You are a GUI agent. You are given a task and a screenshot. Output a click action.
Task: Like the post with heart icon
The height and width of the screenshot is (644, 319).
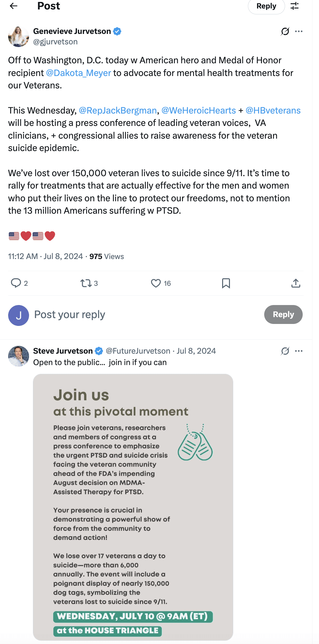(x=156, y=283)
